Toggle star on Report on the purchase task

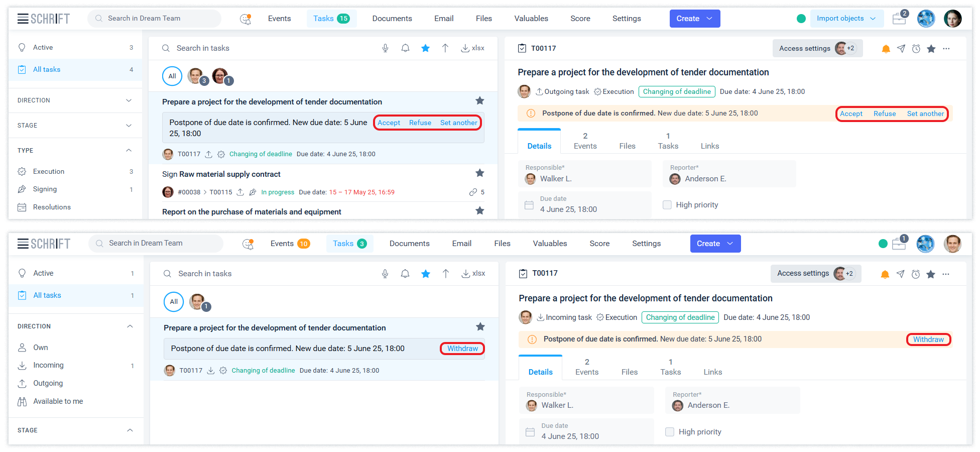pyautogui.click(x=480, y=211)
